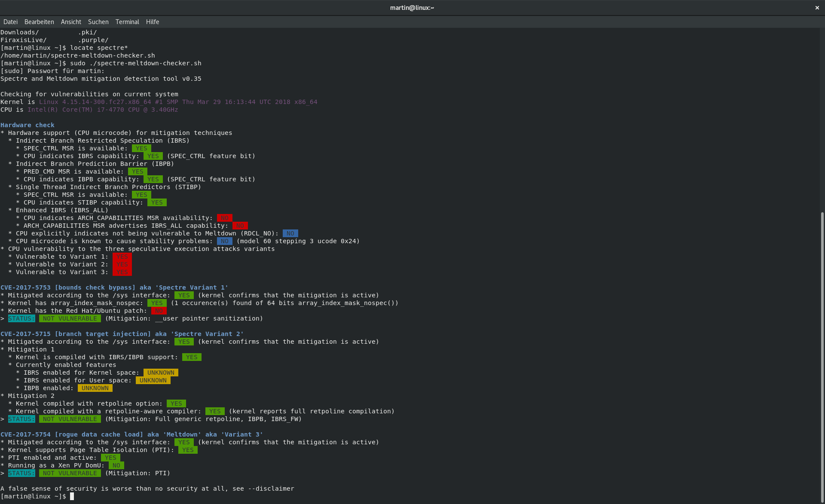825x504 pixels.
Task: Click the red YES for Variant 2
Action: 122,264
